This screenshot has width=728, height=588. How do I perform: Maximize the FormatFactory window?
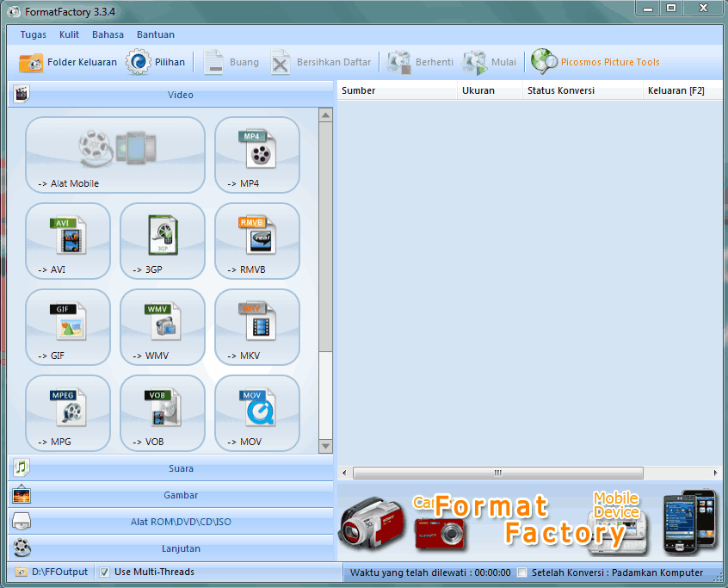coord(671,8)
